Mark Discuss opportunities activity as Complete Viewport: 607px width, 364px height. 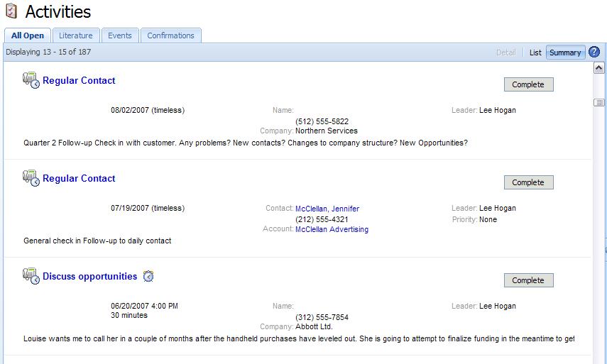coord(528,280)
